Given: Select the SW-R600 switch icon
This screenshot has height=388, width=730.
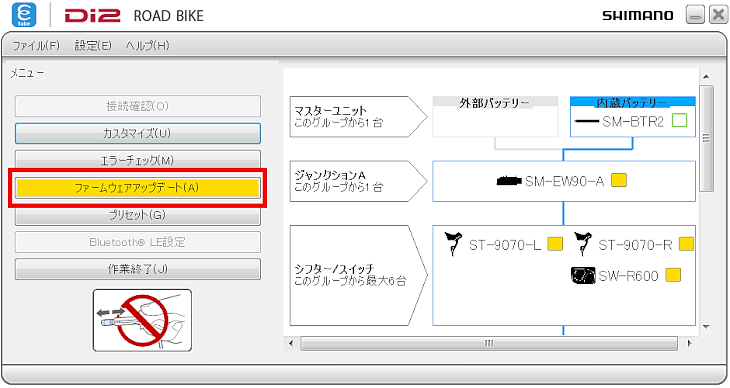Looking at the screenshot, I should (583, 276).
